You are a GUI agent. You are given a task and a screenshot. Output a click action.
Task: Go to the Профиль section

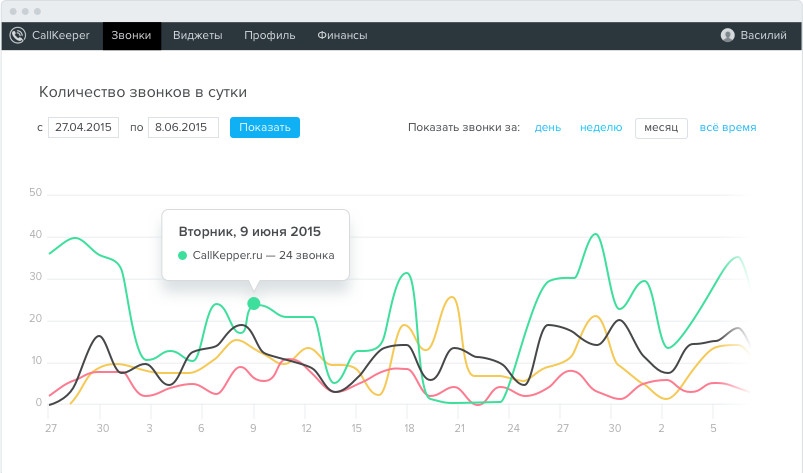[x=269, y=35]
